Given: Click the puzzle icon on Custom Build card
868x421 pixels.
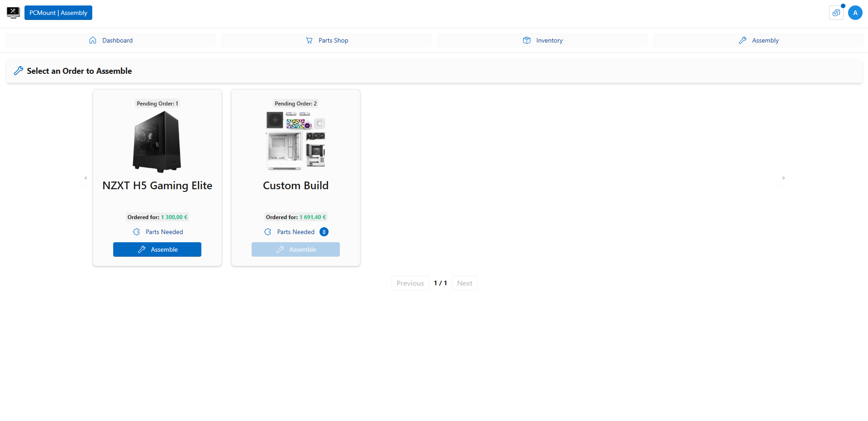Looking at the screenshot, I should pos(268,232).
